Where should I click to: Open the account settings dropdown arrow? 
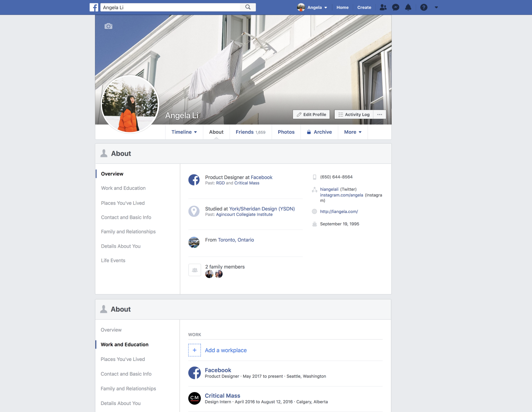click(436, 7)
